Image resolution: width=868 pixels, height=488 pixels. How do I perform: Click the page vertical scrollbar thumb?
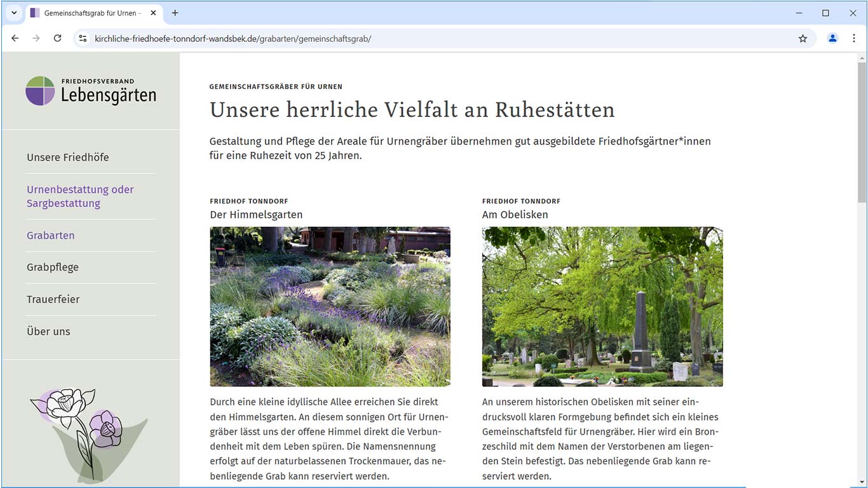point(862,132)
